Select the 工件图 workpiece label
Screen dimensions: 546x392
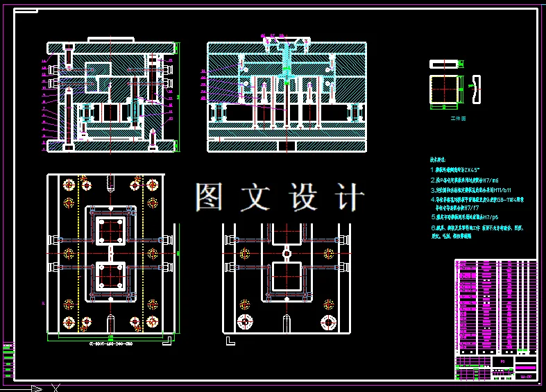pos(458,119)
